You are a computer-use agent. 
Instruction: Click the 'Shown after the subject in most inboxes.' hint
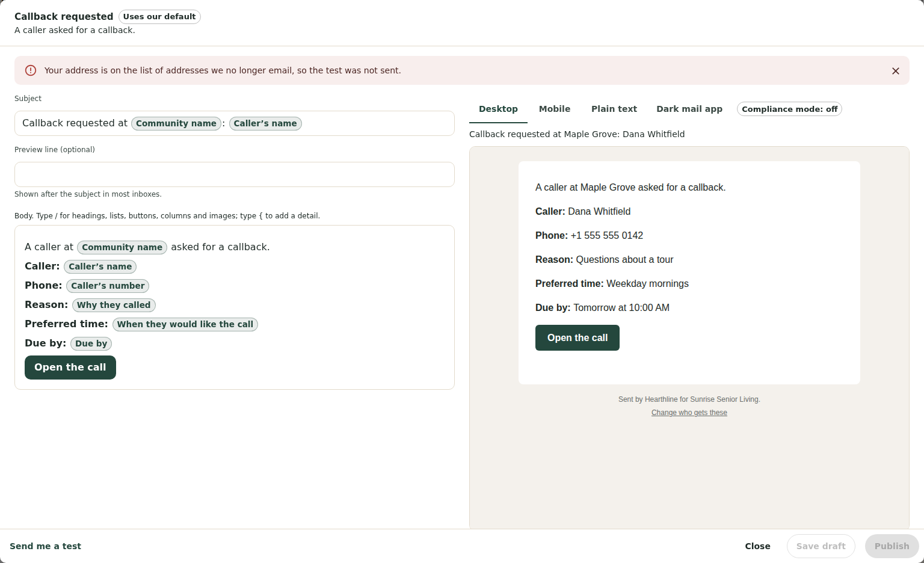click(x=88, y=194)
